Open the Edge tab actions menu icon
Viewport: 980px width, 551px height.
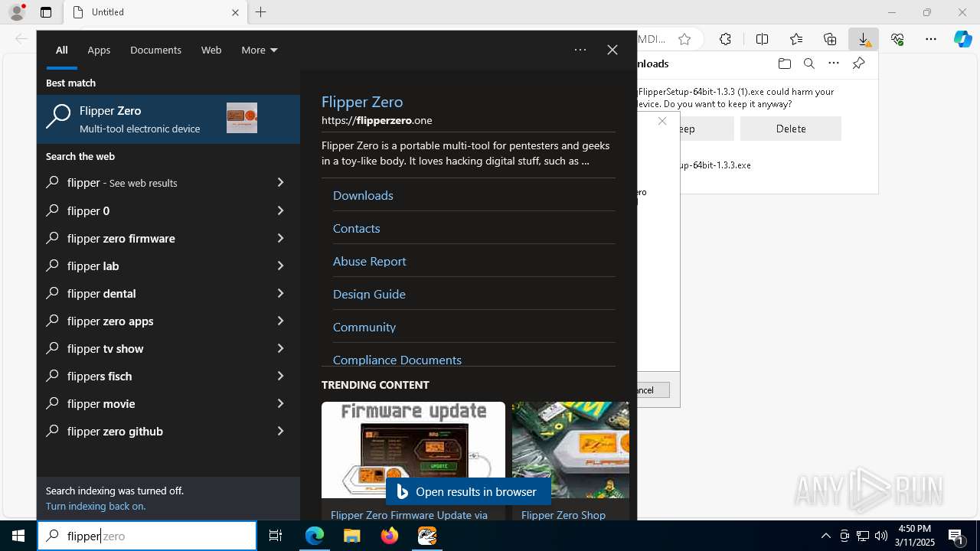[x=46, y=12]
